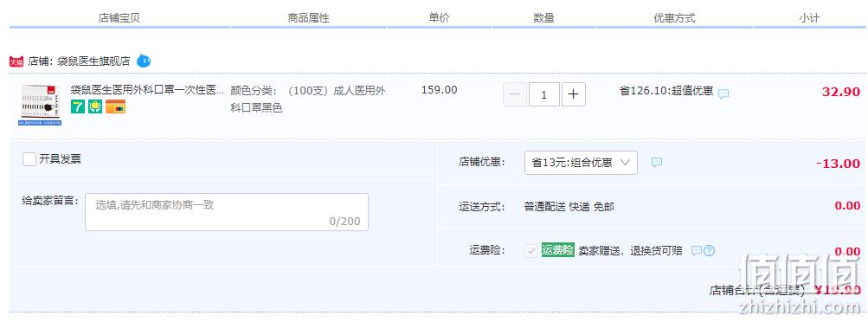
Task: Click the question mark help icon for 运费险
Action: click(709, 251)
